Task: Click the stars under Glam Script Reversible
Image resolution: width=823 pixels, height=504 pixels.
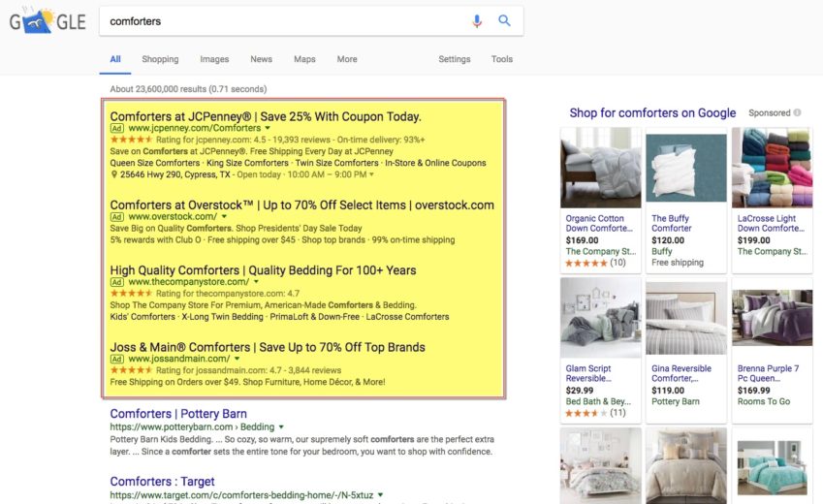Action: [586, 413]
